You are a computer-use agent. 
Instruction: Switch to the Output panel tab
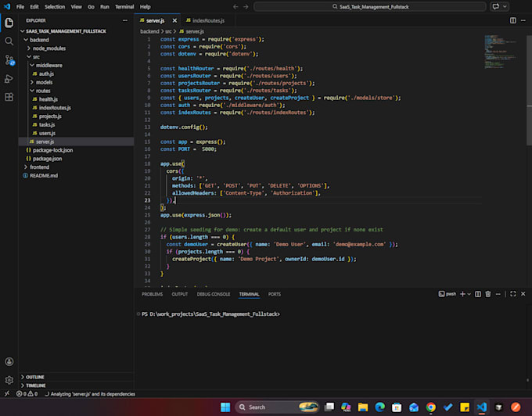click(x=179, y=294)
